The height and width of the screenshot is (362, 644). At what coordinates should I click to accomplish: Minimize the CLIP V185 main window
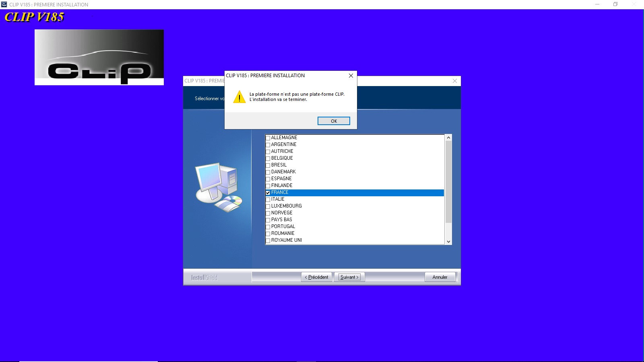tap(597, 4)
